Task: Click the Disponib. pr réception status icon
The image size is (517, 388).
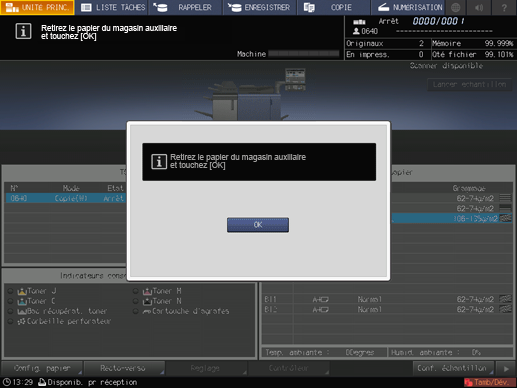Action: 42,382
